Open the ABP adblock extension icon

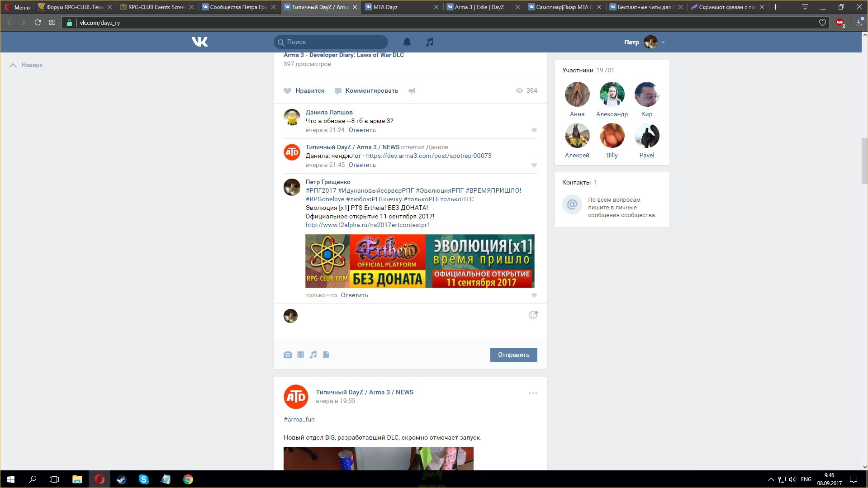click(840, 23)
